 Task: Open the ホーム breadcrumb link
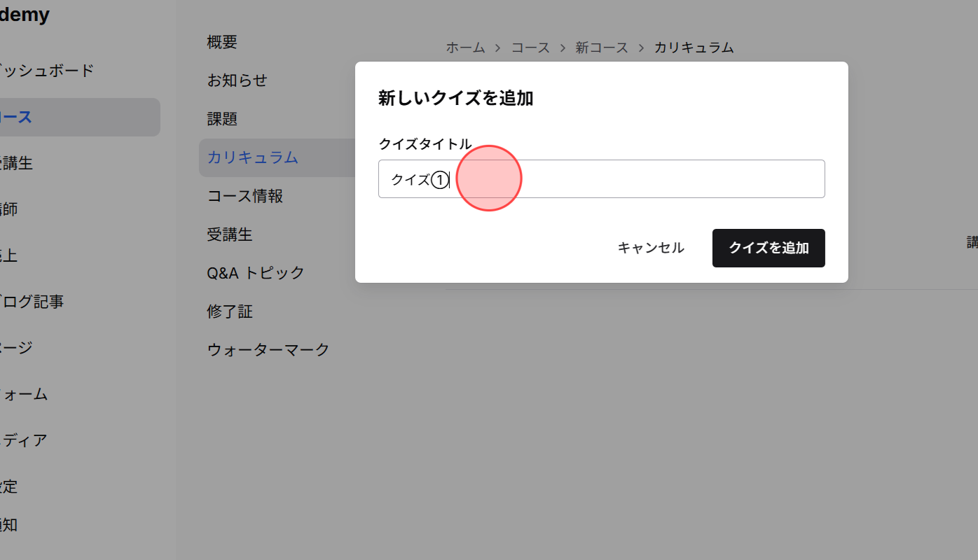click(x=464, y=47)
